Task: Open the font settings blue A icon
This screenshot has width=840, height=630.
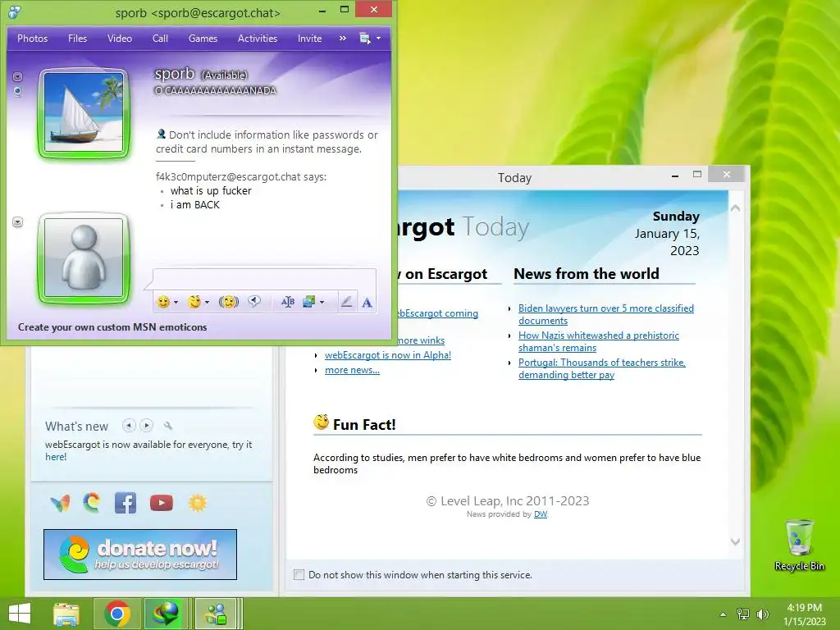Action: coord(367,303)
